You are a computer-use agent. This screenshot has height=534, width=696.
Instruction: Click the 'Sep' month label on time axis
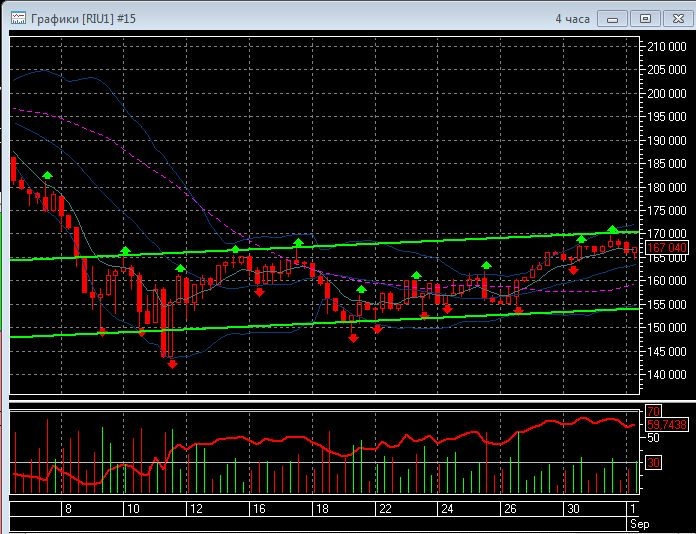(640, 524)
